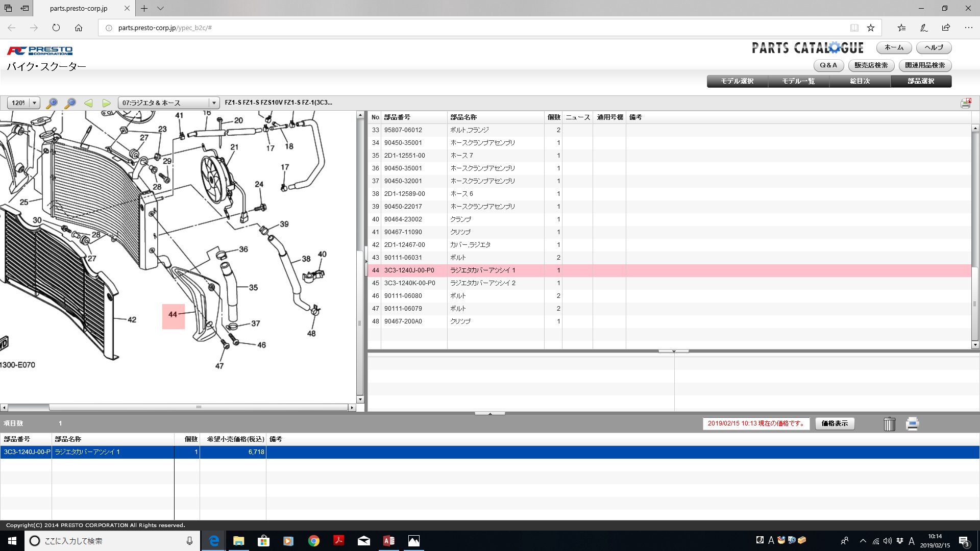Collapse the detail pane splitter below parts list
Viewport: 980px width, 551px height.
(x=673, y=352)
